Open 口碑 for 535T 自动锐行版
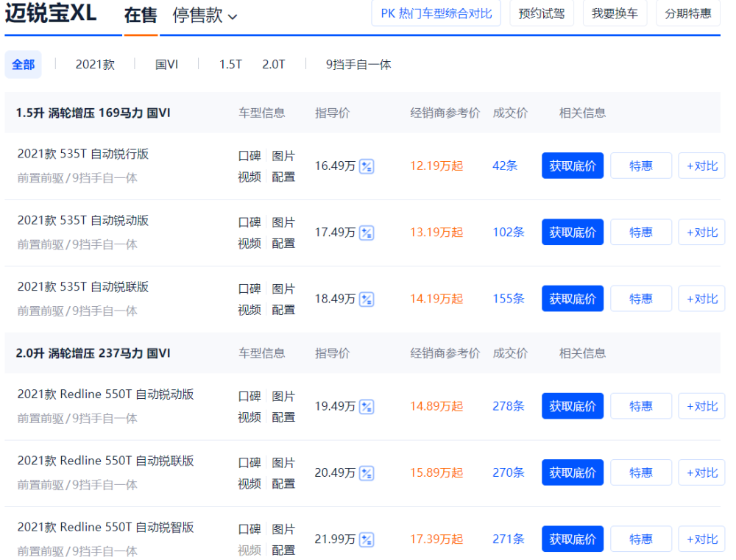Image resolution: width=736 pixels, height=560 pixels. [x=250, y=156]
